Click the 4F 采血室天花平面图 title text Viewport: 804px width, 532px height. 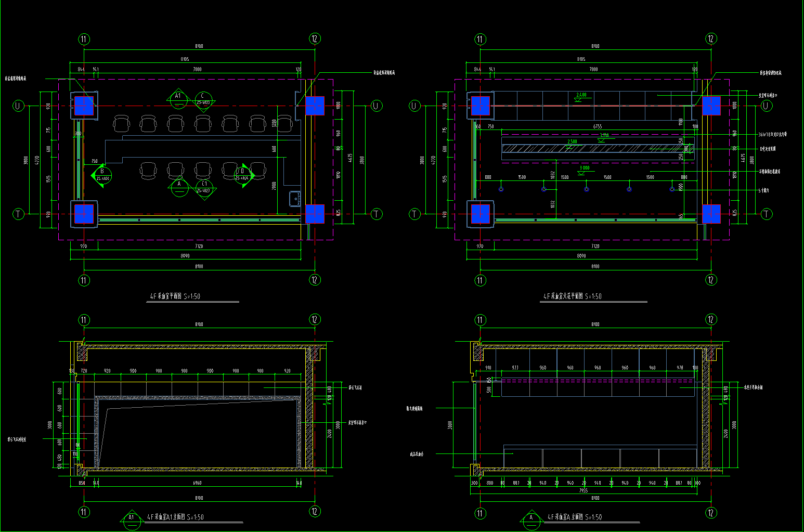(x=572, y=296)
